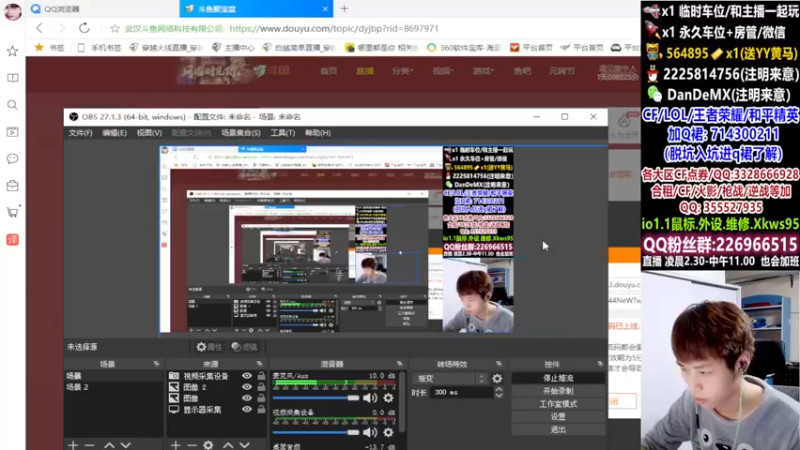The width and height of the screenshot is (800, 450).
Task: Add a new scene with the plus icon
Action: 73,445
